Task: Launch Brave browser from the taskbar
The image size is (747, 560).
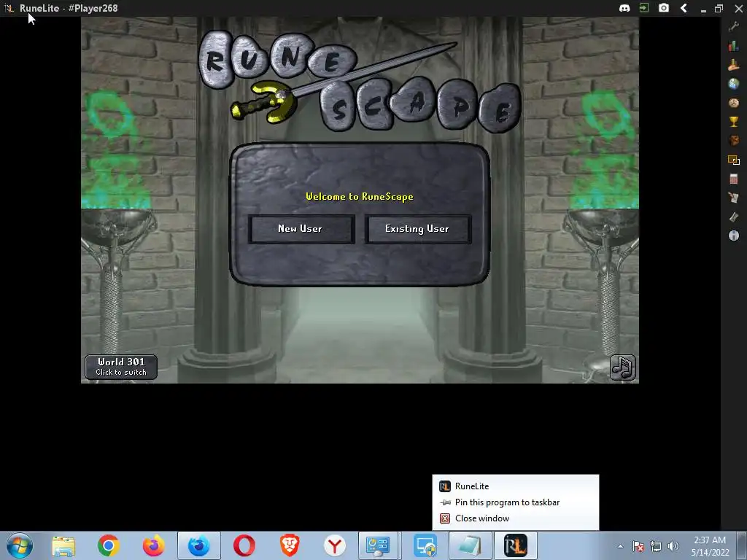Action: 290,545
